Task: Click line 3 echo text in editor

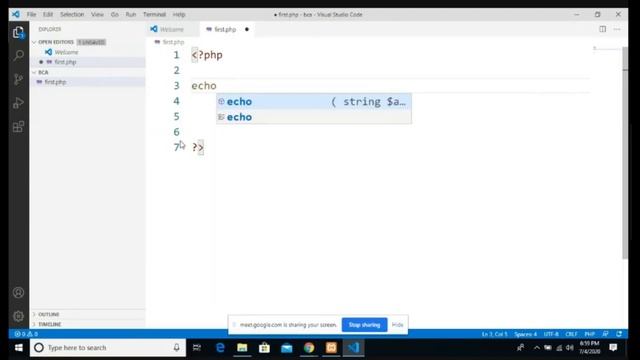Action: [204, 86]
